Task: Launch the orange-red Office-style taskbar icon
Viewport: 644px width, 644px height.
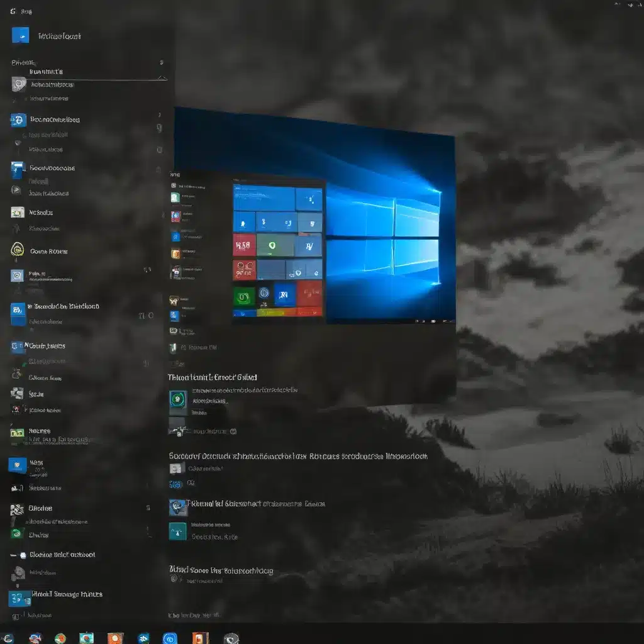Action: tap(200, 638)
